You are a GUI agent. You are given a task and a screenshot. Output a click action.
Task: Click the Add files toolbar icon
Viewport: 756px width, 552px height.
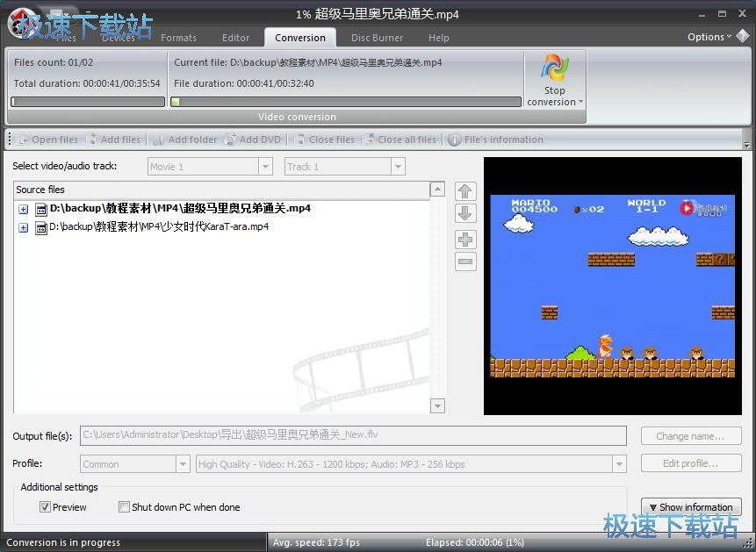pos(93,140)
